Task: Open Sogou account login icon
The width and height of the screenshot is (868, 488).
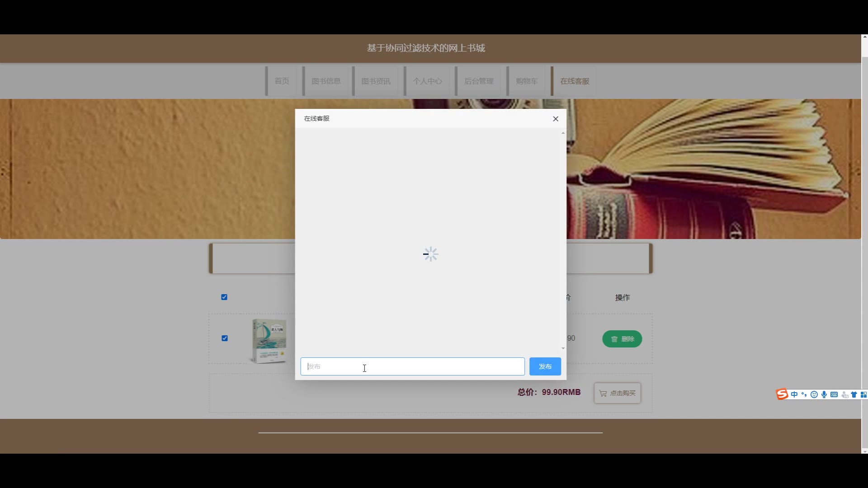Action: [x=844, y=395]
